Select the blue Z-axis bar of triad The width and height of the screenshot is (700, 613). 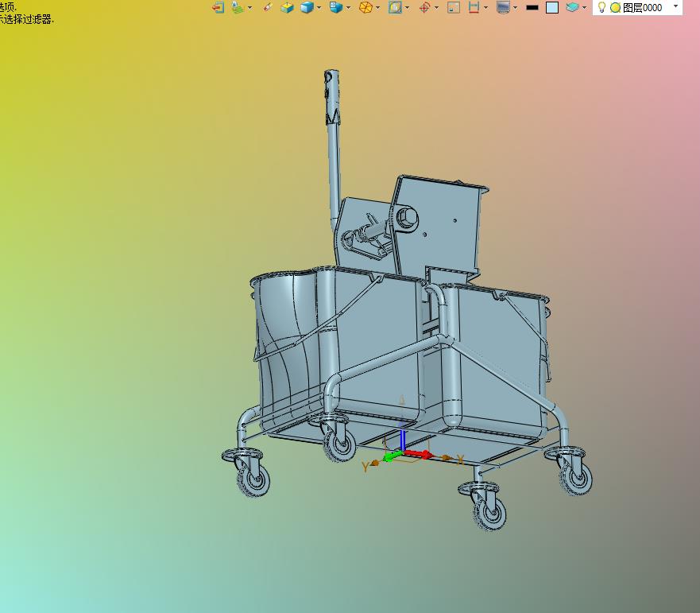403,440
